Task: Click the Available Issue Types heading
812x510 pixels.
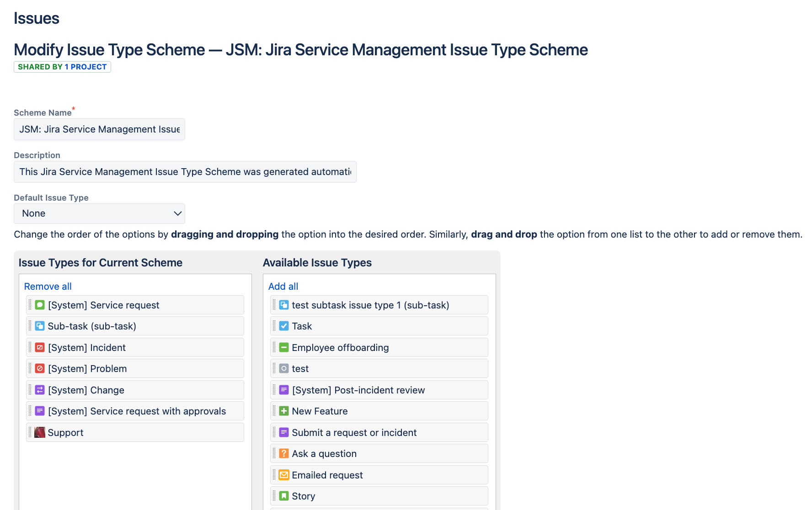Action: [317, 263]
